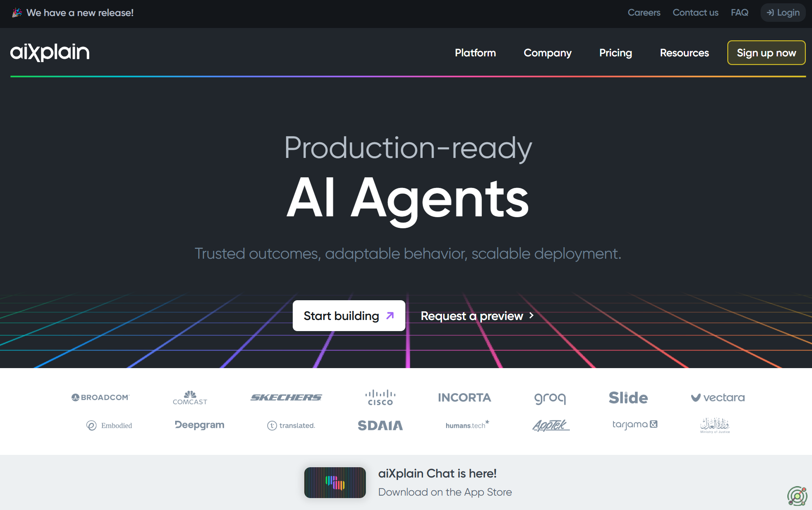Click the Login button

tap(783, 12)
